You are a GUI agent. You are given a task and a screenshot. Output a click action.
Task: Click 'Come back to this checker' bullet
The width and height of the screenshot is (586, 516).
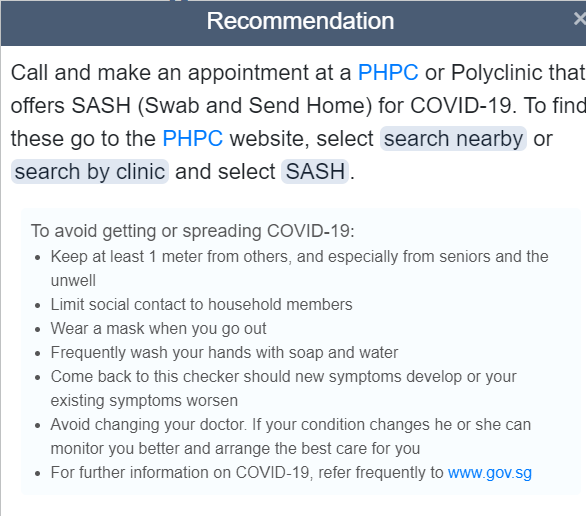coord(283,388)
